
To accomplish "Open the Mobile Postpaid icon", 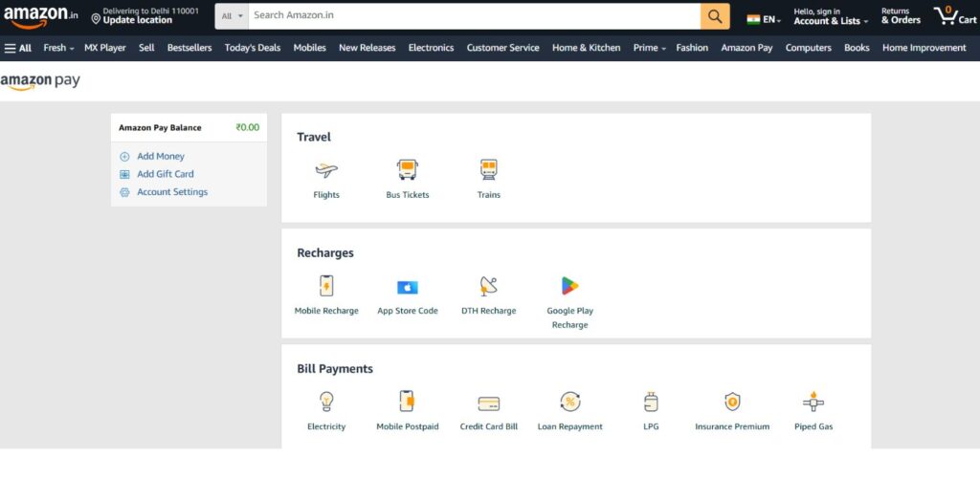I will tap(408, 401).
